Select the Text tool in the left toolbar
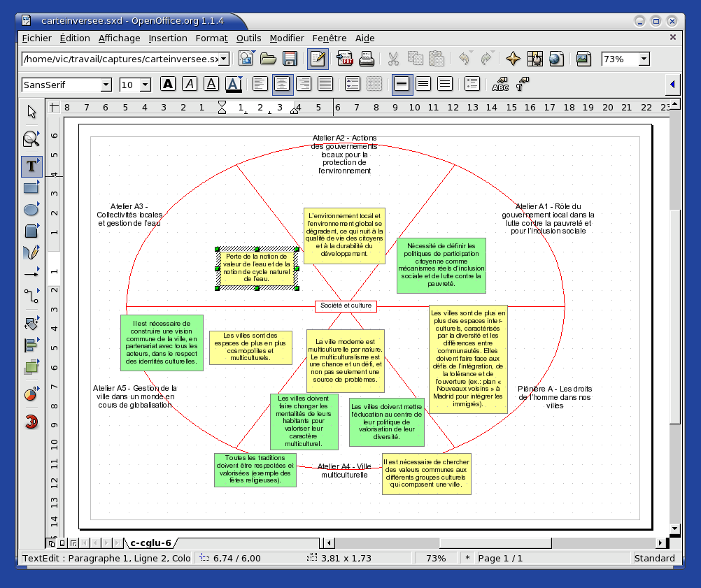The width and height of the screenshot is (701, 588). (31, 166)
